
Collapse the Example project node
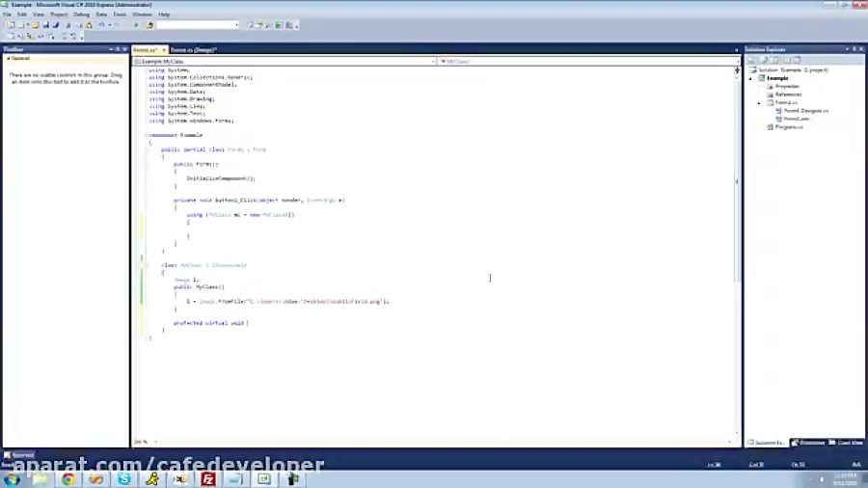point(751,78)
